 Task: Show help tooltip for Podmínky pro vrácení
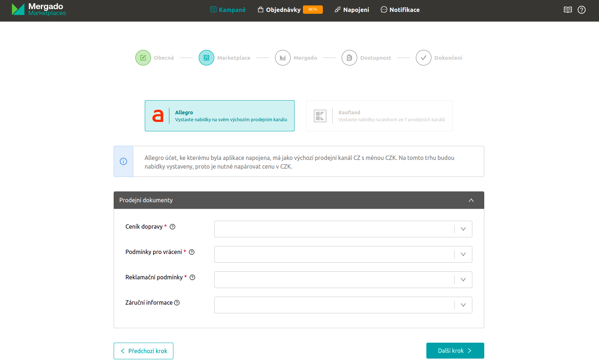pyautogui.click(x=192, y=252)
